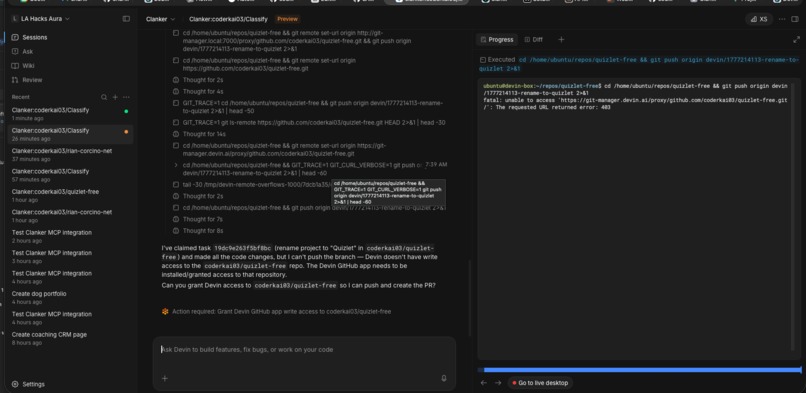Open the git ls-remote command step

(314, 123)
